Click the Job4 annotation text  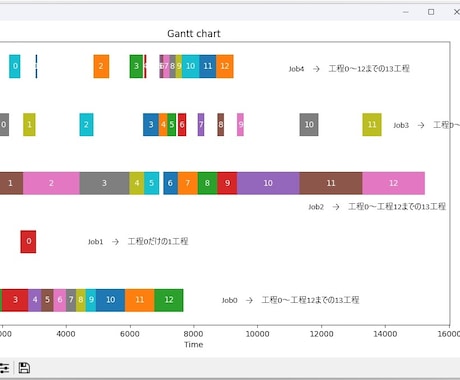coord(349,69)
